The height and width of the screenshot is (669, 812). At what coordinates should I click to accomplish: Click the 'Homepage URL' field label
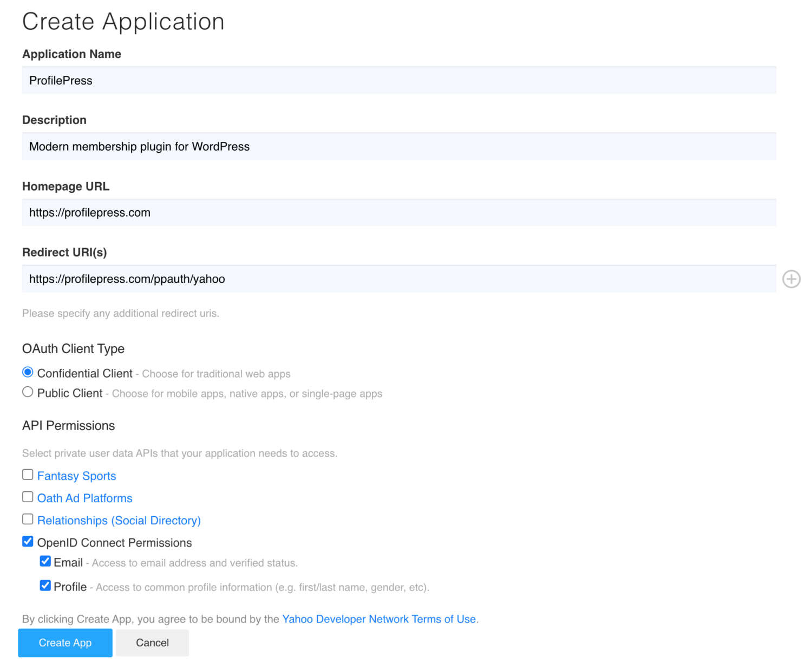(66, 186)
